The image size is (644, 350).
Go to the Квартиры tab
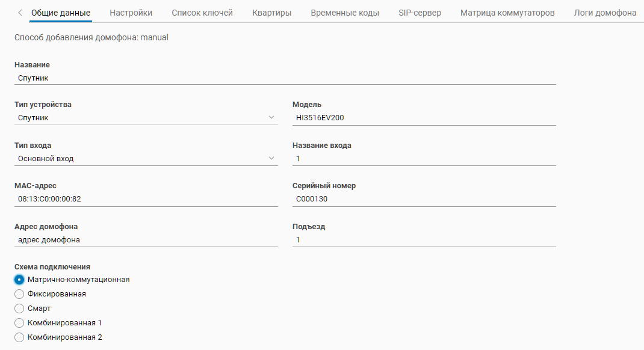272,13
